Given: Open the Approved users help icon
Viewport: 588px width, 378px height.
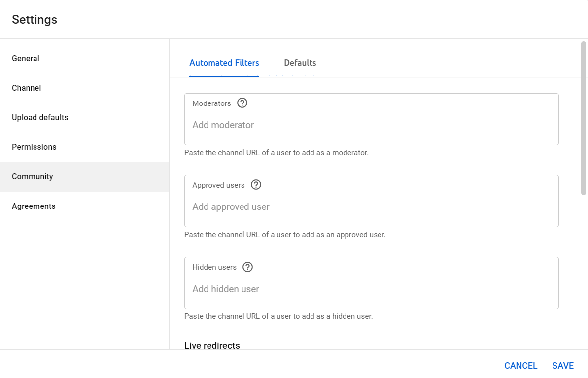Looking at the screenshot, I should [256, 185].
